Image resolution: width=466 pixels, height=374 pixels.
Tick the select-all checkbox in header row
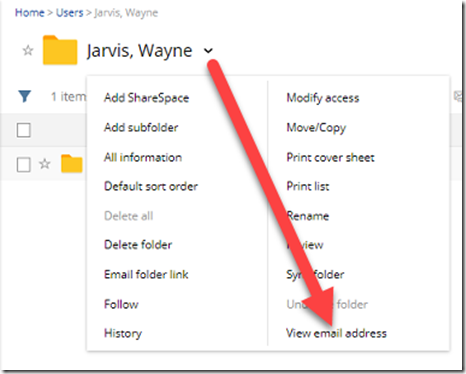pos(24,130)
